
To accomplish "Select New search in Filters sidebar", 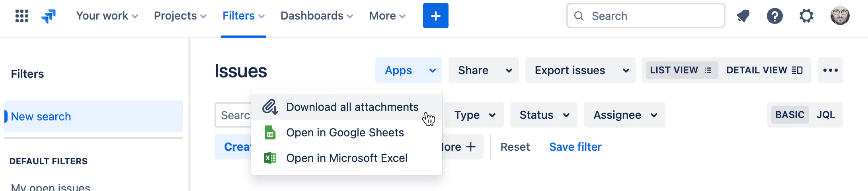I will coord(41,116).
